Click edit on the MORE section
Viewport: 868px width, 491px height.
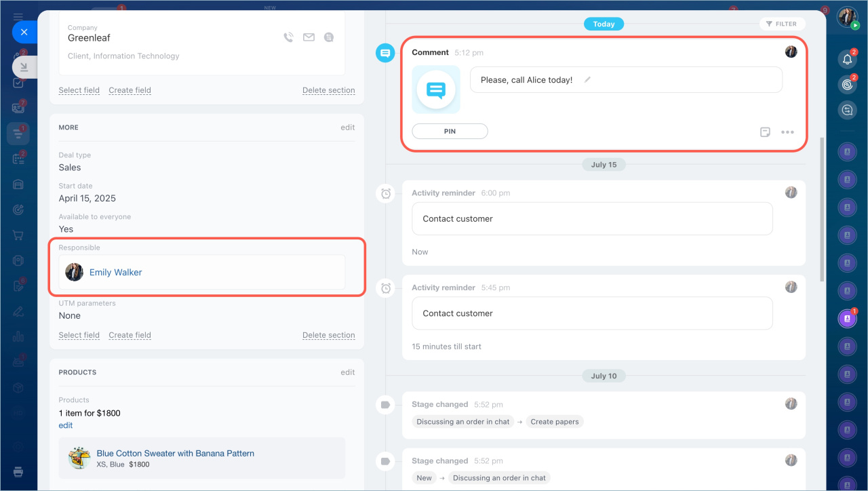point(347,127)
